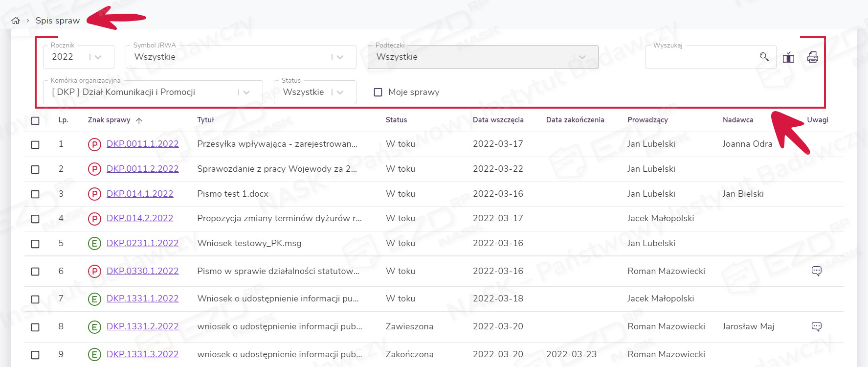The height and width of the screenshot is (367, 868).
Task: Click the P icon for DKP.0011.1.2022
Action: [x=94, y=144]
